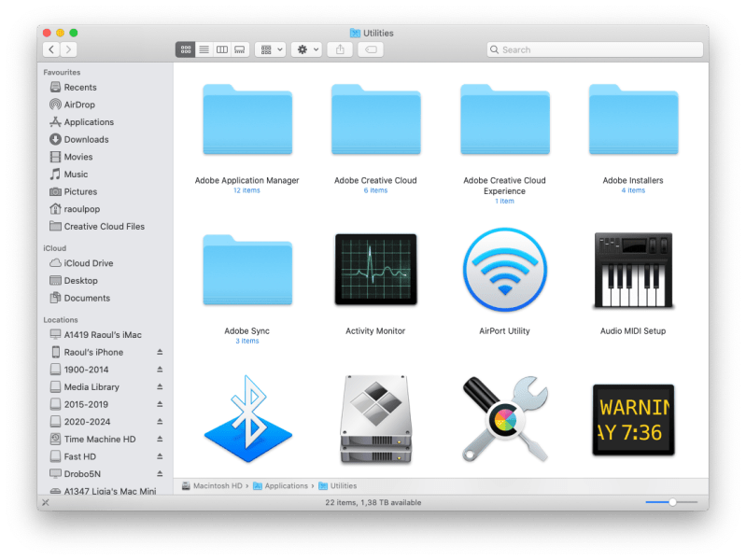746x560 pixels.
Task: Click the Search field
Action: (x=595, y=49)
